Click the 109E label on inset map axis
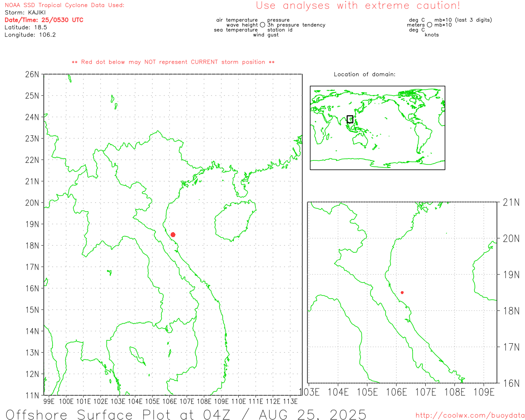 click(484, 392)
